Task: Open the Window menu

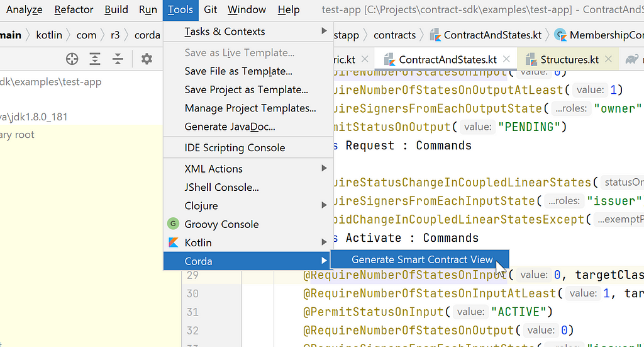Action: pyautogui.click(x=247, y=9)
